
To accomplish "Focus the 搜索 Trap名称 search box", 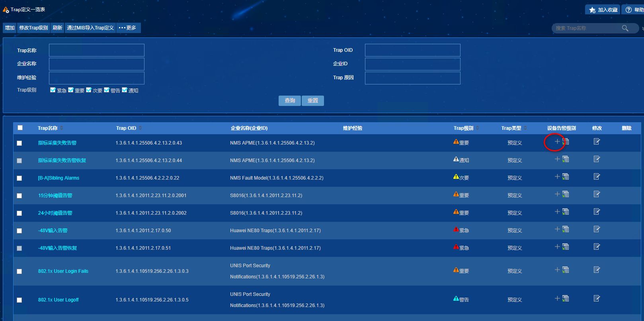I will point(587,28).
